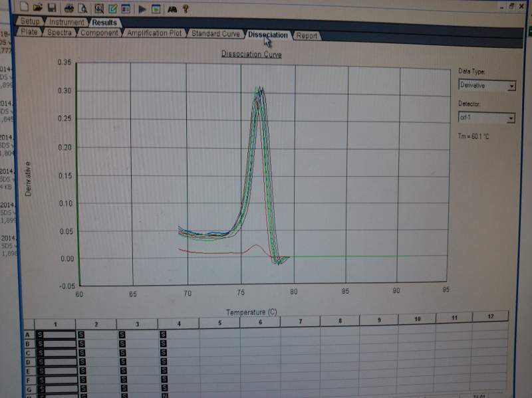Select plate row header A
The image size is (532, 398).
pyautogui.click(x=29, y=335)
